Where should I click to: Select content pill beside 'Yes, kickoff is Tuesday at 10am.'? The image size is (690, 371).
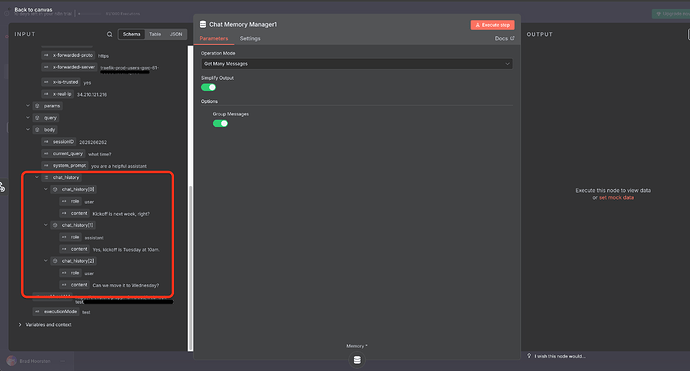click(74, 249)
